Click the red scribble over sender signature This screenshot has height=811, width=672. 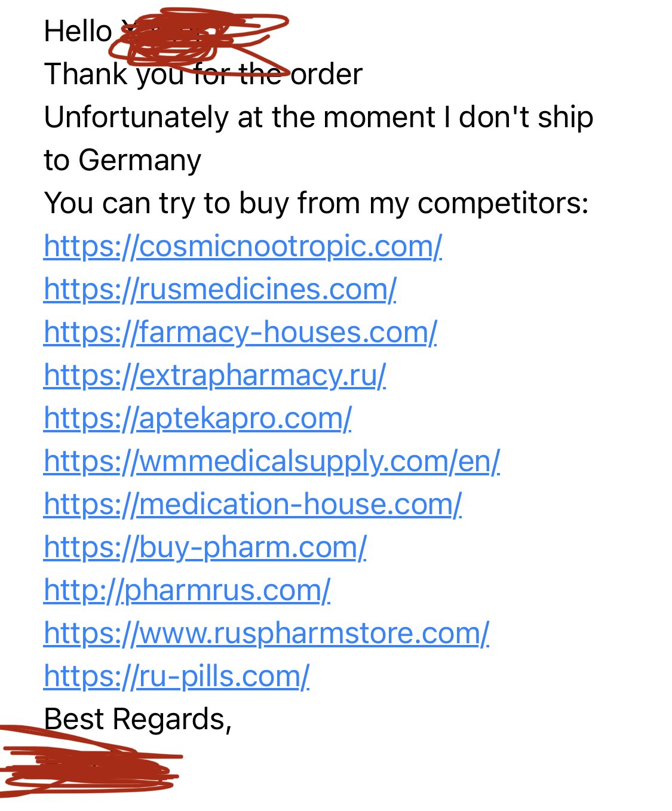click(90, 764)
